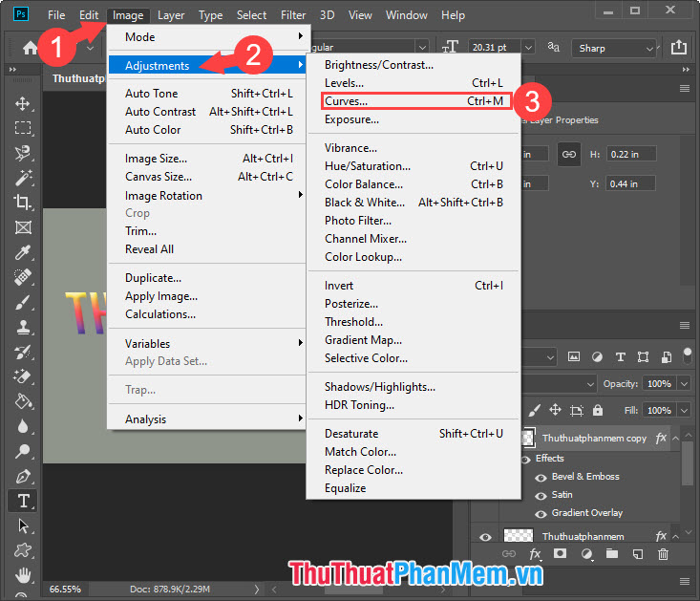The width and height of the screenshot is (700, 601).
Task: Toggle filter for smart objects
Action: [x=667, y=356]
